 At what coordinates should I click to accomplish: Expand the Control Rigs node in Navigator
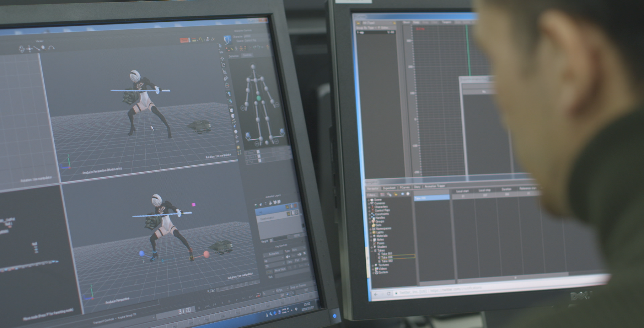click(369, 211)
